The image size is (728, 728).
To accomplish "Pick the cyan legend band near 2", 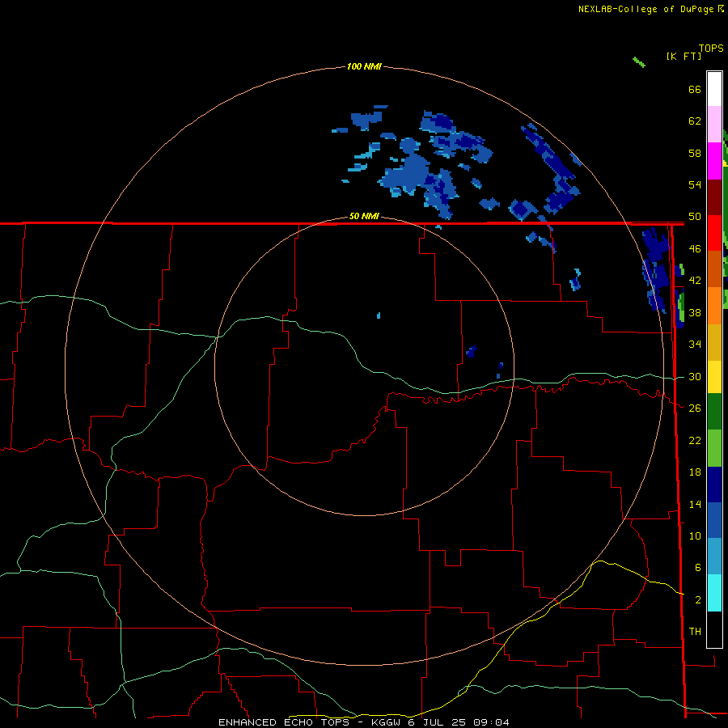I will [x=714, y=593].
